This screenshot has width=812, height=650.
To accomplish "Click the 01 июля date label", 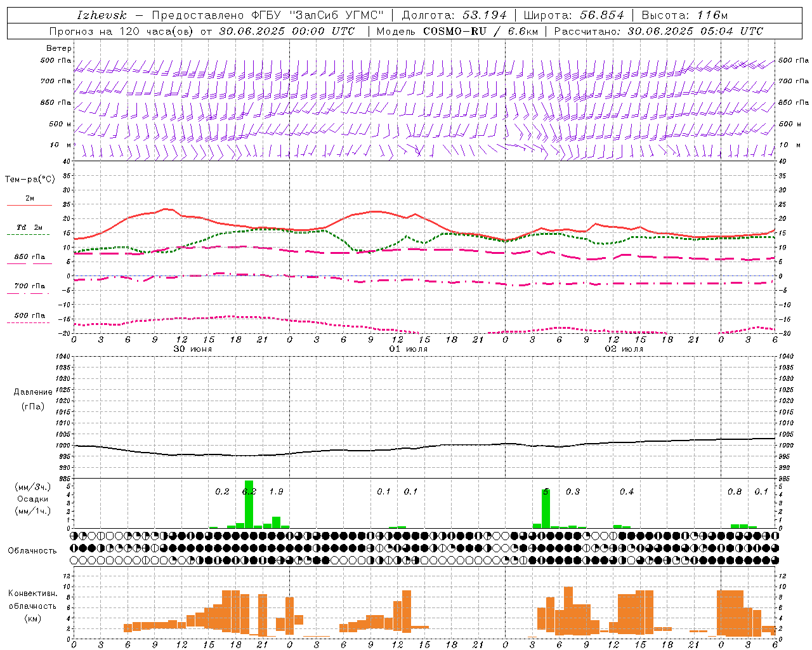I will pyautogui.click(x=408, y=349).
